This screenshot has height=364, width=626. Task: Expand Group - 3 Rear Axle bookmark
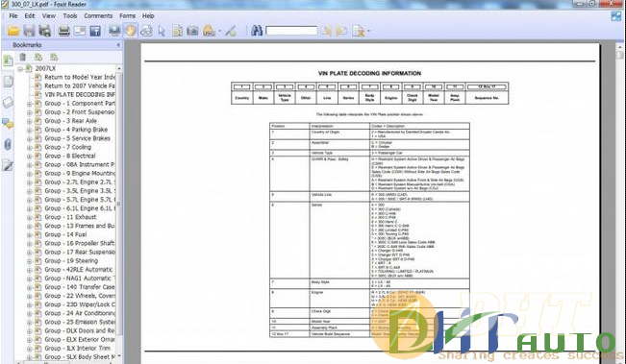(30, 122)
